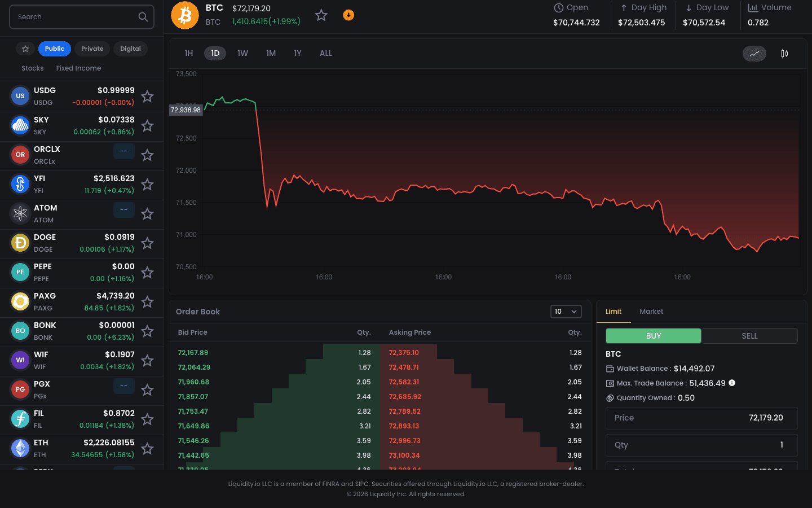The height and width of the screenshot is (508, 812).
Task: Click the search magnifier icon
Action: [x=143, y=17]
